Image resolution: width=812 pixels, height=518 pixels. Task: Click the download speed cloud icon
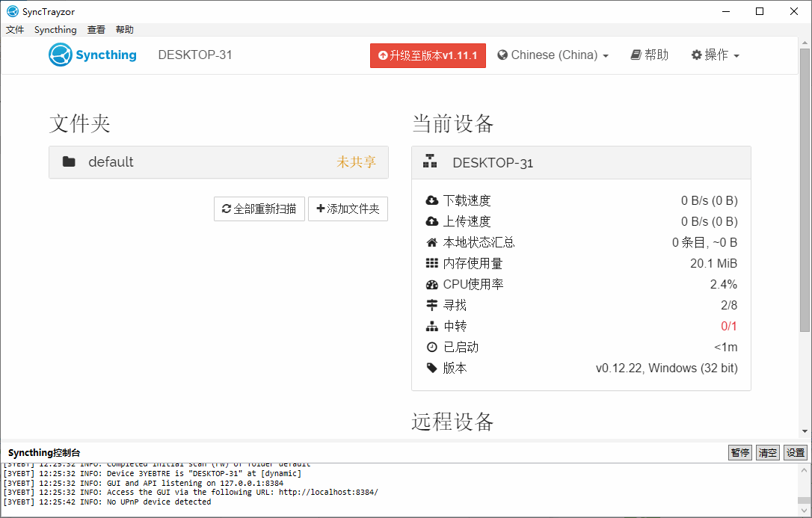[x=432, y=200]
